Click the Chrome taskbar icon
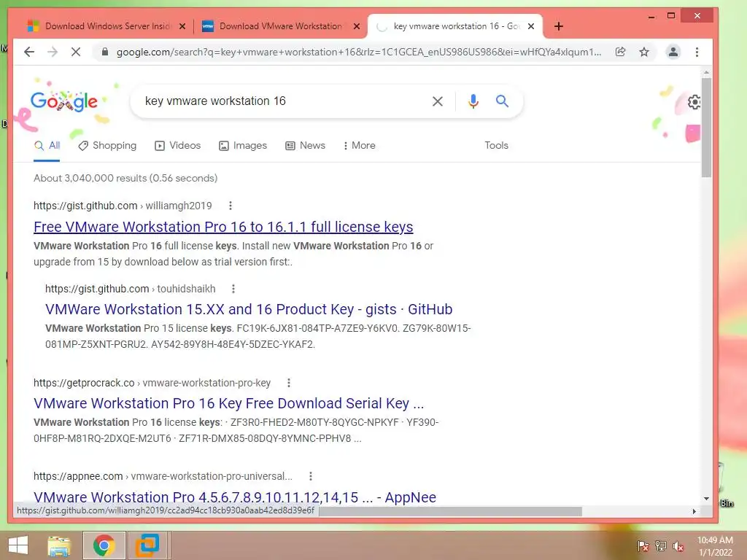 click(x=104, y=545)
